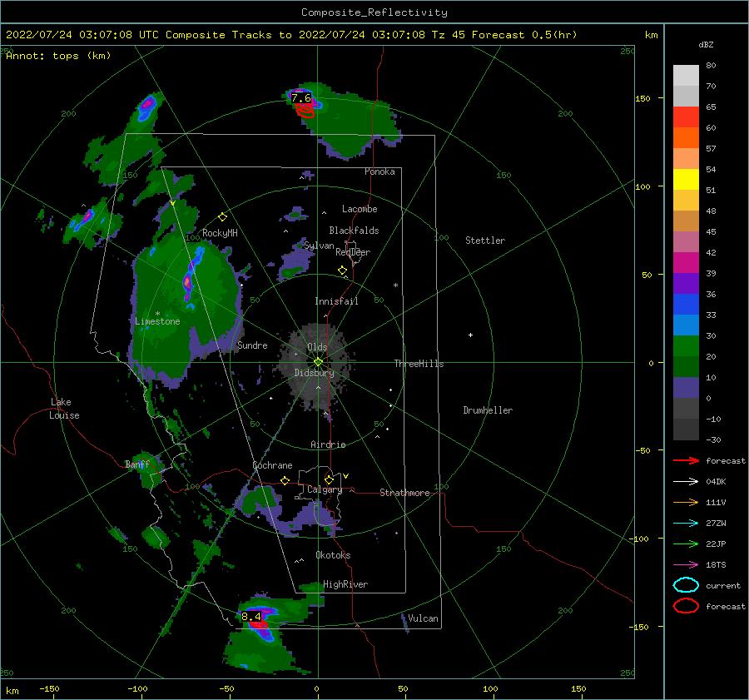
Task: Pick the blue 33-36 dBZ swatch
Action: (686, 305)
